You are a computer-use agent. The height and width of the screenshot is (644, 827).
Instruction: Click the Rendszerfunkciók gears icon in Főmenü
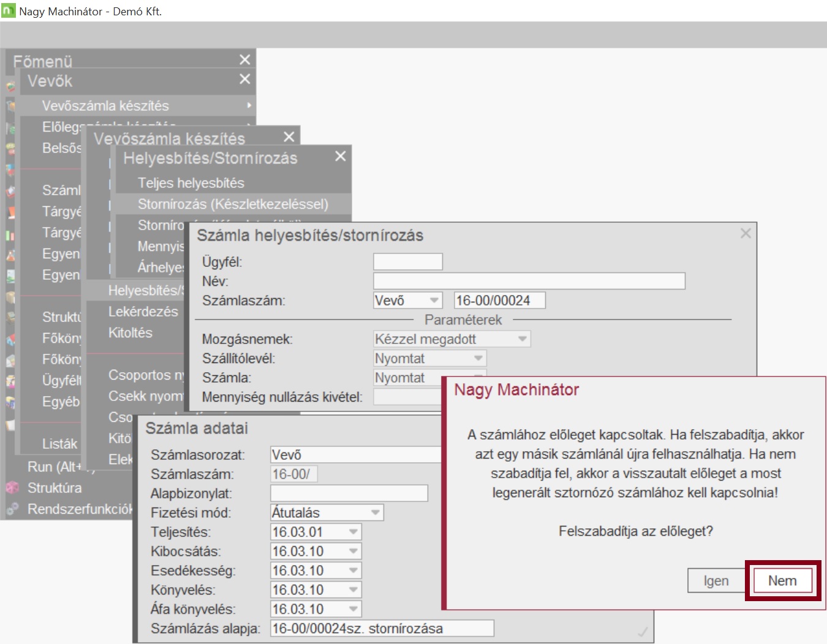tap(12, 509)
